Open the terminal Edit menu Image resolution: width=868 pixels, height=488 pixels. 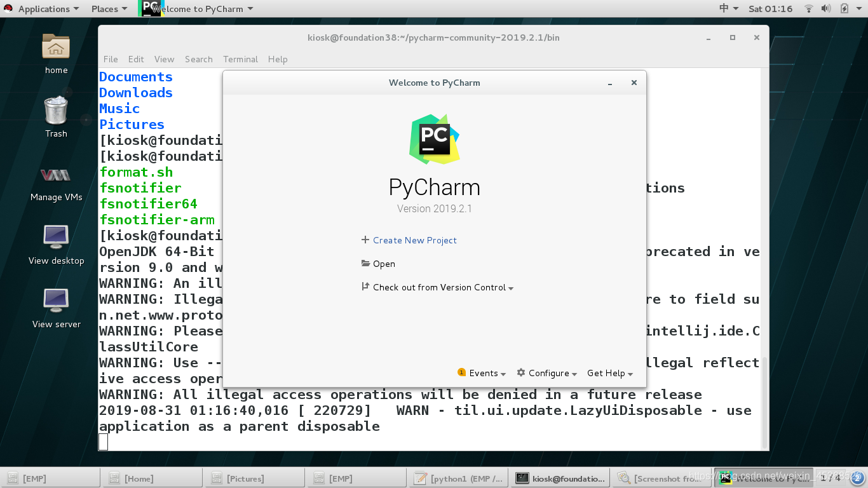pyautogui.click(x=136, y=59)
